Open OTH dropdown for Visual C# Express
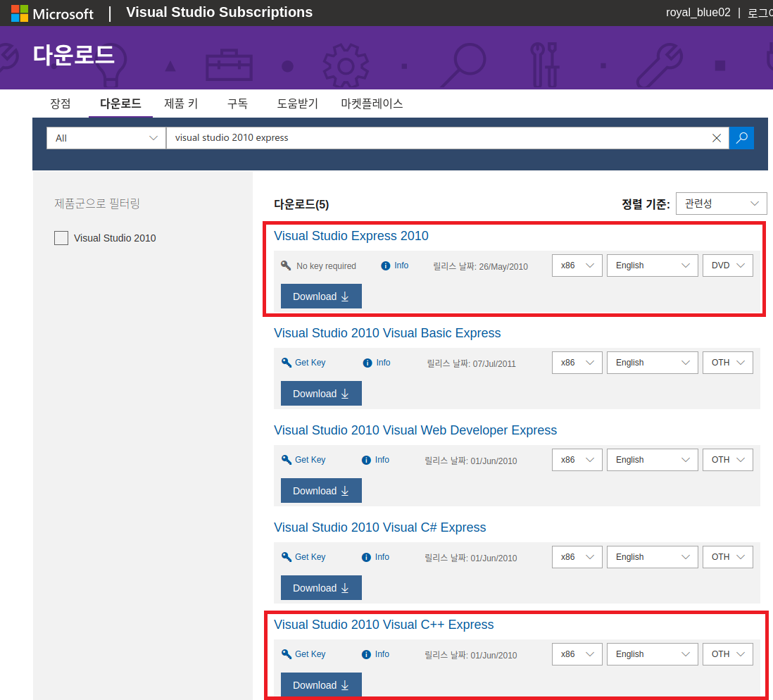The height and width of the screenshot is (700, 773). (728, 557)
